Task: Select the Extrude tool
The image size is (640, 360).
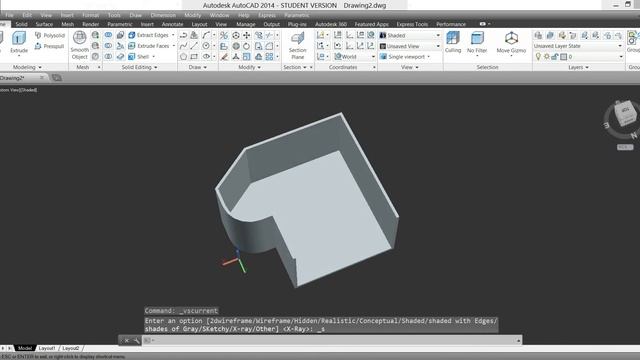Action: [x=19, y=42]
